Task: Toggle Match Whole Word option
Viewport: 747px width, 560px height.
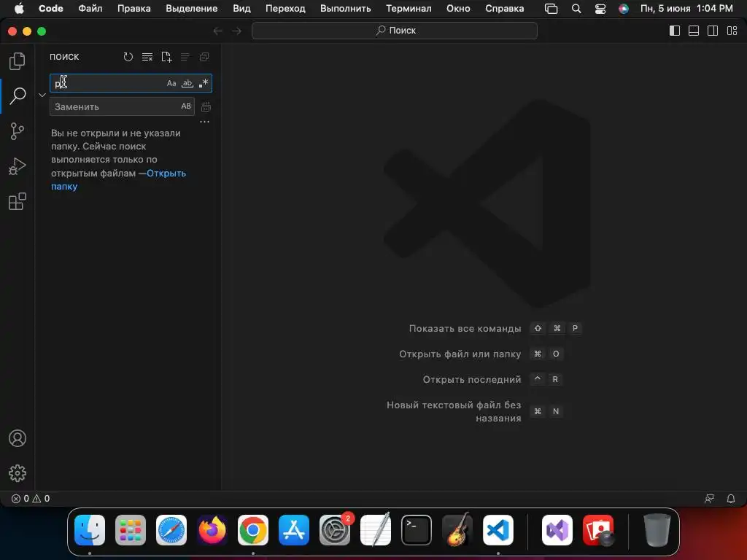Action: (187, 83)
